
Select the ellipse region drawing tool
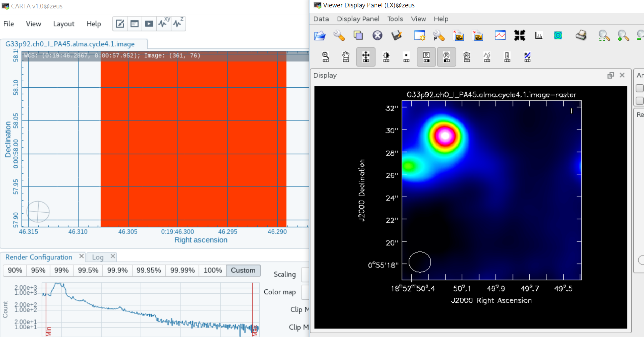(x=446, y=57)
